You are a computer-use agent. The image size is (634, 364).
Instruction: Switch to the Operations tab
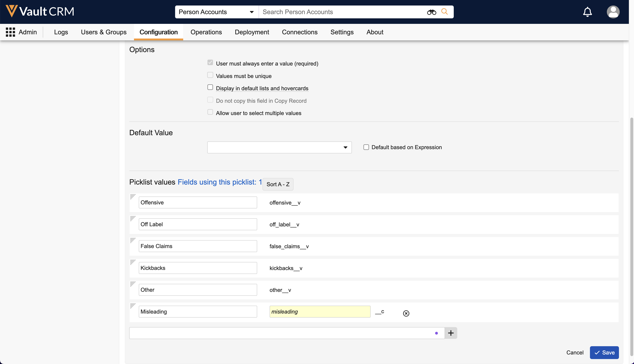[206, 32]
